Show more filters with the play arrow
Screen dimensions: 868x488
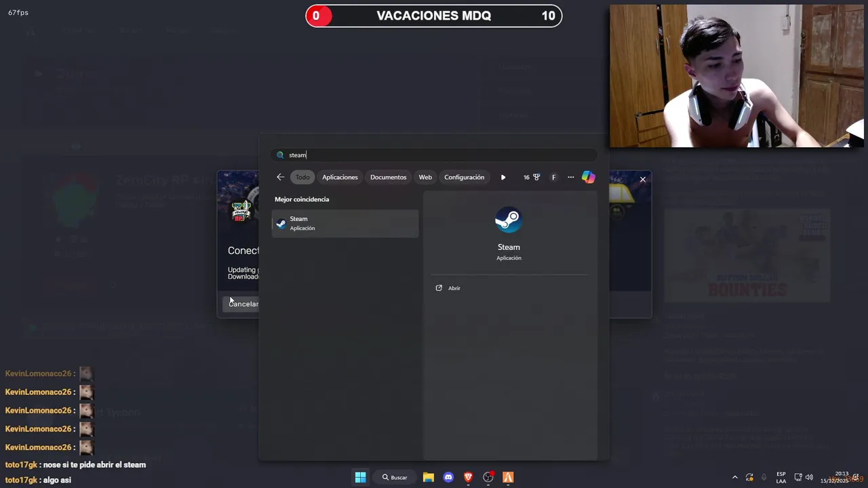tap(503, 178)
